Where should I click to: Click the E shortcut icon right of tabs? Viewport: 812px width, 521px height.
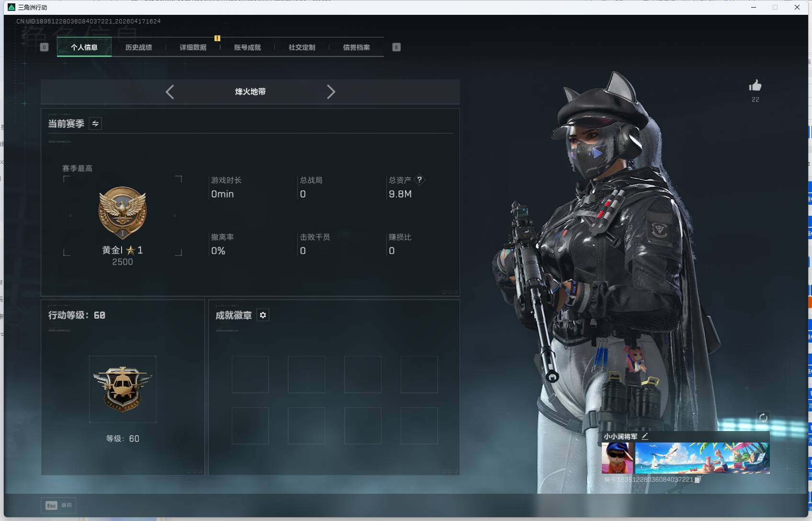point(396,47)
